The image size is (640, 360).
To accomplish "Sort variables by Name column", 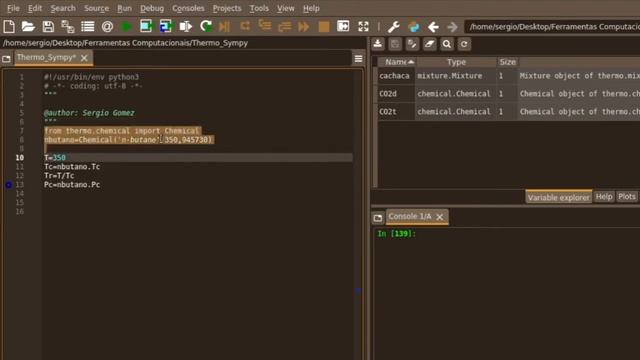I will [x=396, y=62].
